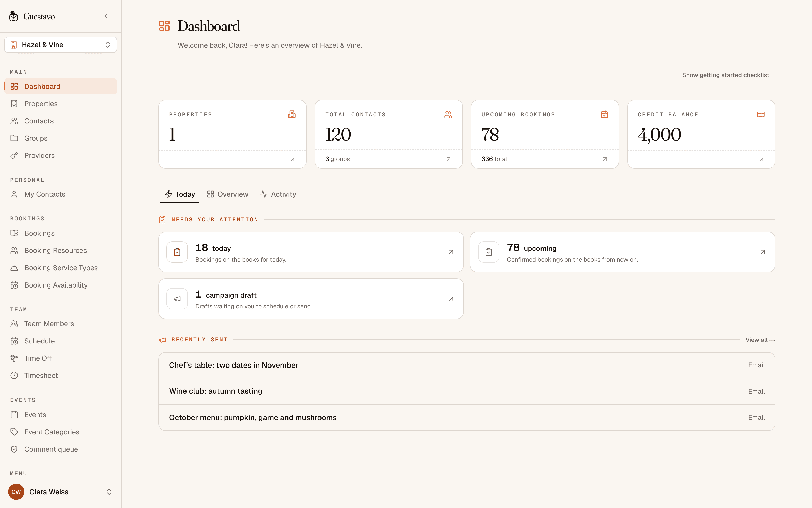Click the clipboard icon on 18 today card
The height and width of the screenshot is (508, 812).
177,252
